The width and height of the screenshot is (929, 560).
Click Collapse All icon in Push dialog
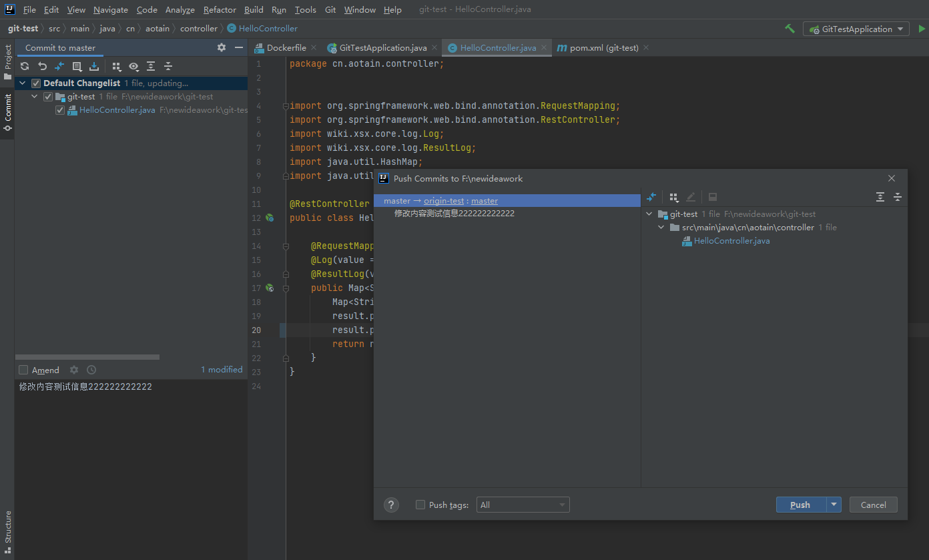(x=898, y=197)
